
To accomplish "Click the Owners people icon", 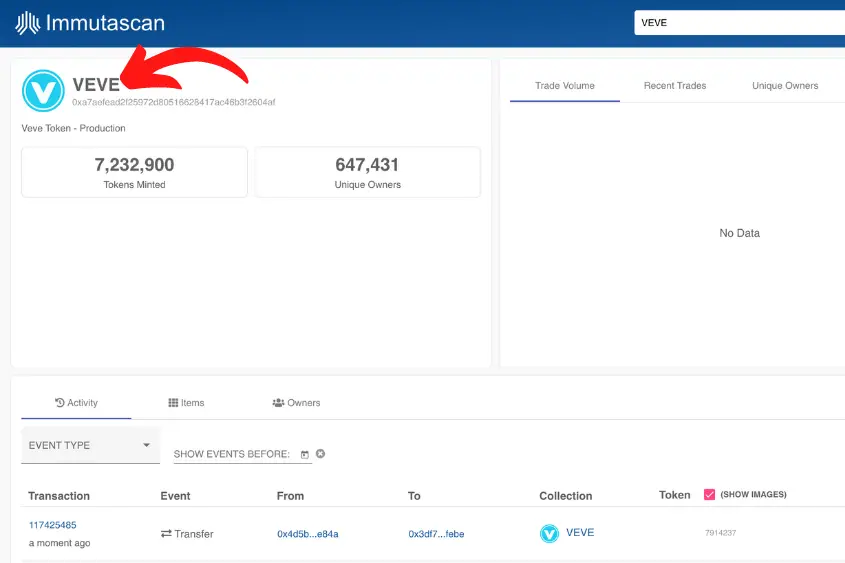I will tap(278, 402).
